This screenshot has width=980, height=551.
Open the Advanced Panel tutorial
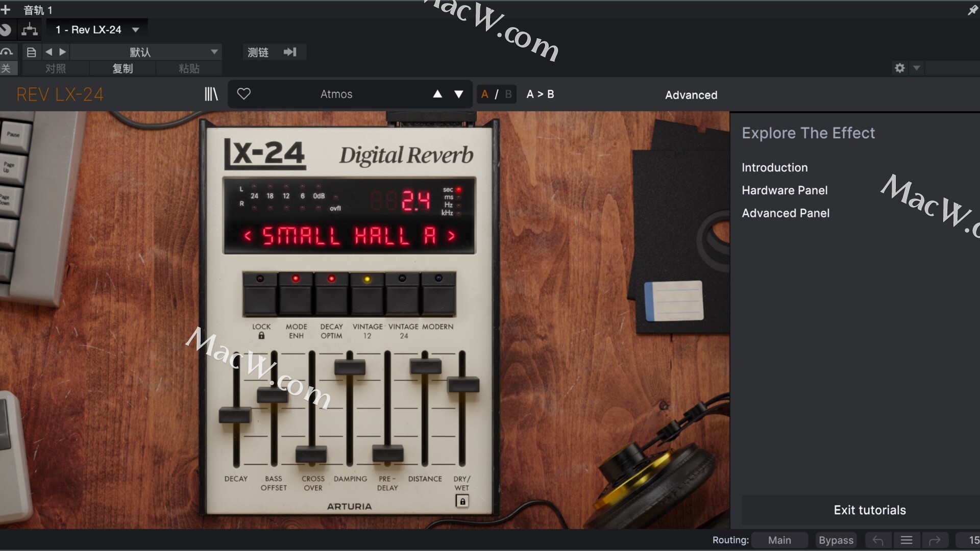pos(786,213)
